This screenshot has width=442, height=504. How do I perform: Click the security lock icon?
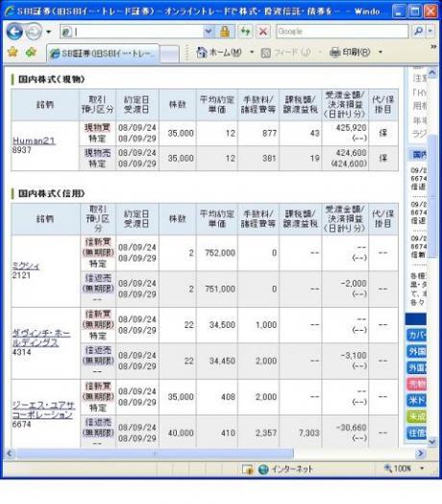point(225,32)
